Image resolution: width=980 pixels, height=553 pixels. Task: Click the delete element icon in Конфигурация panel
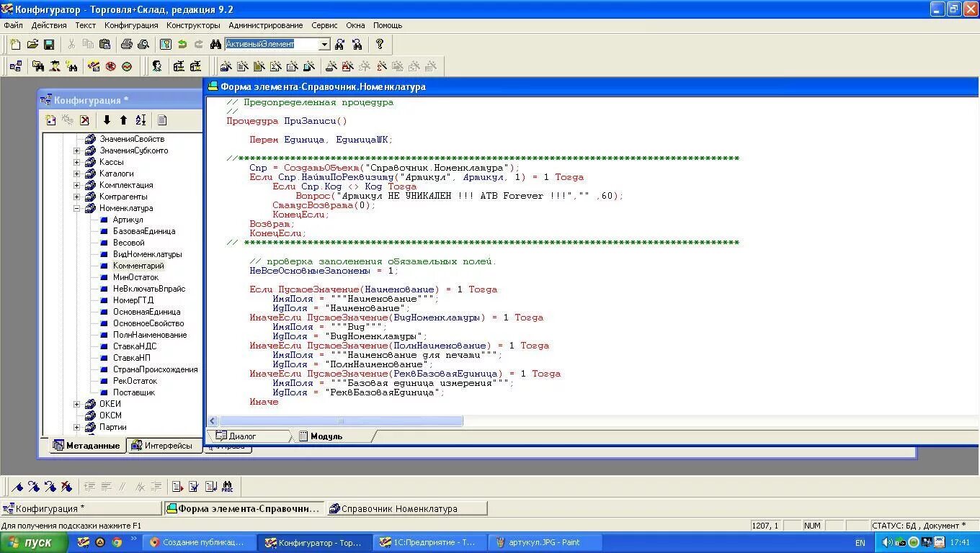pyautogui.click(x=84, y=120)
